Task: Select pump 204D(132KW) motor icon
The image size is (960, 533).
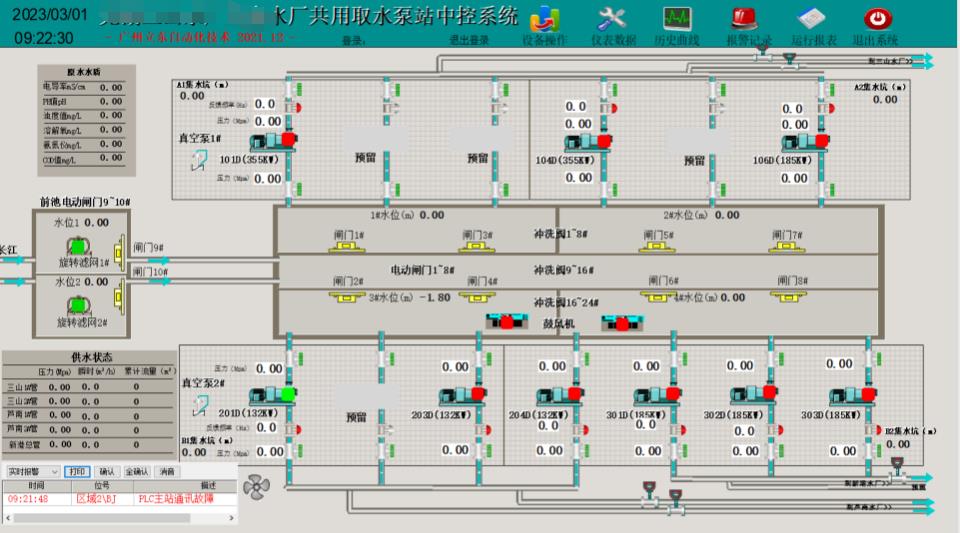Action: (x=560, y=395)
